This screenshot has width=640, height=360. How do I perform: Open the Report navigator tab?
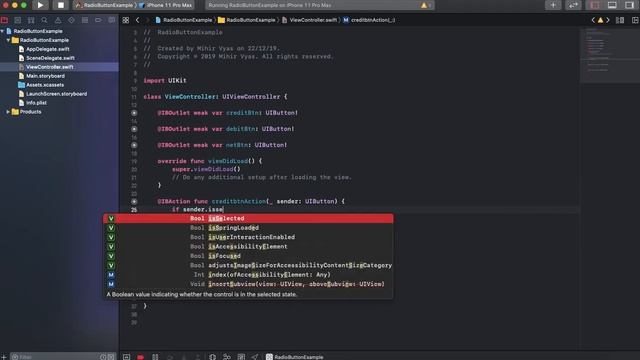111,20
